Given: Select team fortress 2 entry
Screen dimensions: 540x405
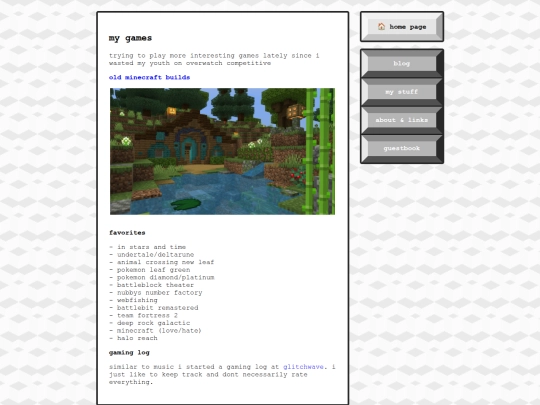Looking at the screenshot, I should (x=144, y=315).
